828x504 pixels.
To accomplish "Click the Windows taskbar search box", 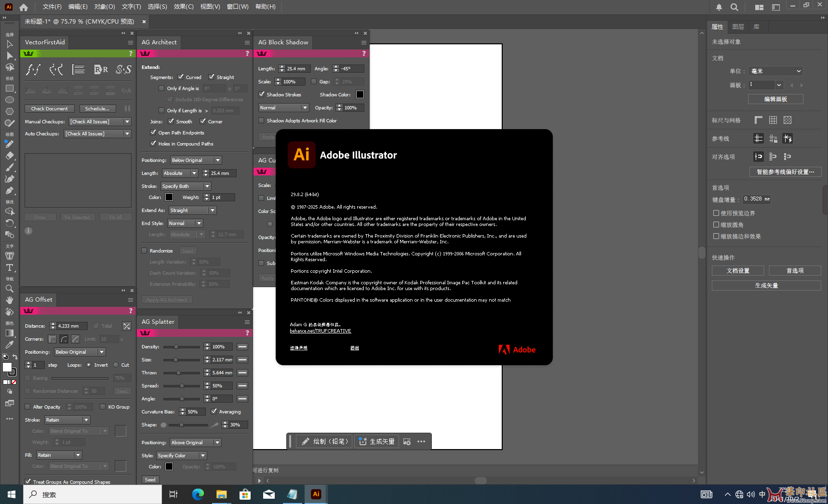I will pos(93,494).
